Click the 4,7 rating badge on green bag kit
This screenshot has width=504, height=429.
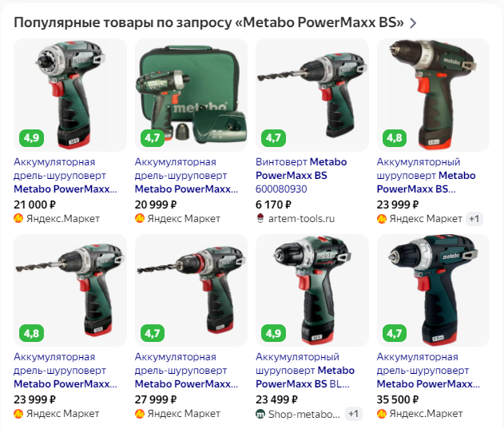(153, 138)
